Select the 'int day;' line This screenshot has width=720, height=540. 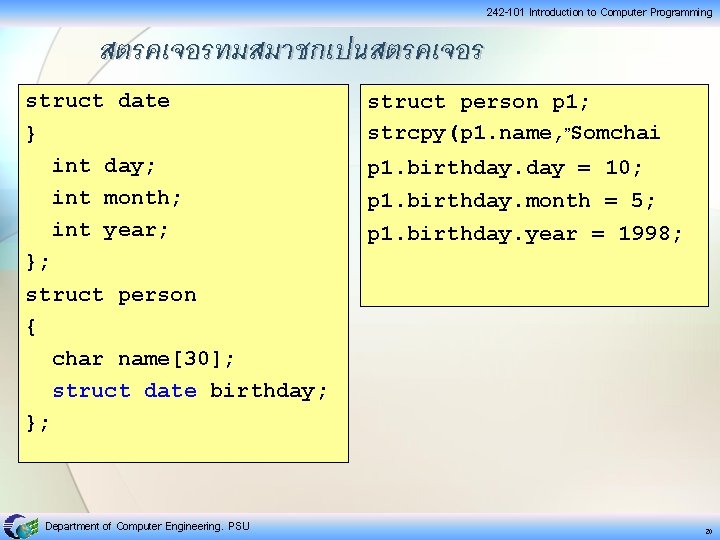[104, 166]
